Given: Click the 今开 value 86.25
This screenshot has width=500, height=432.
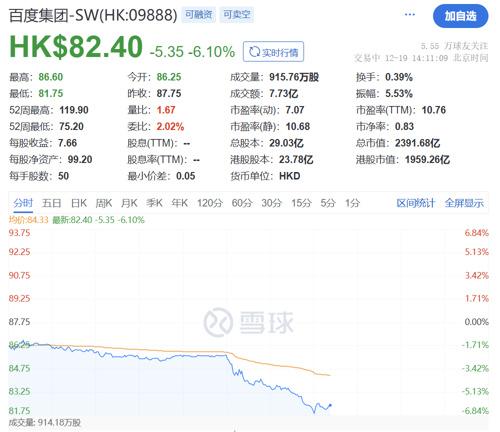Looking at the screenshot, I should coord(169,77).
